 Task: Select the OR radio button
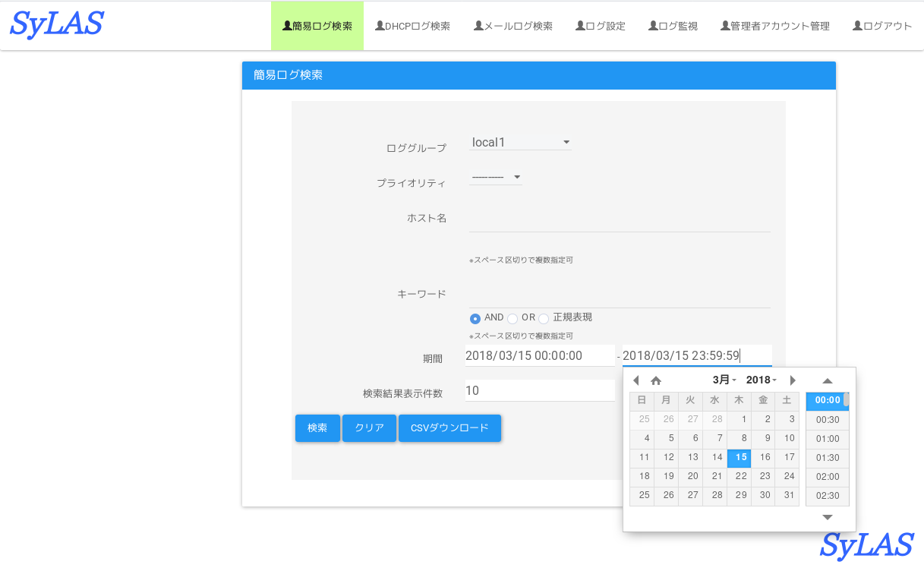(x=512, y=319)
